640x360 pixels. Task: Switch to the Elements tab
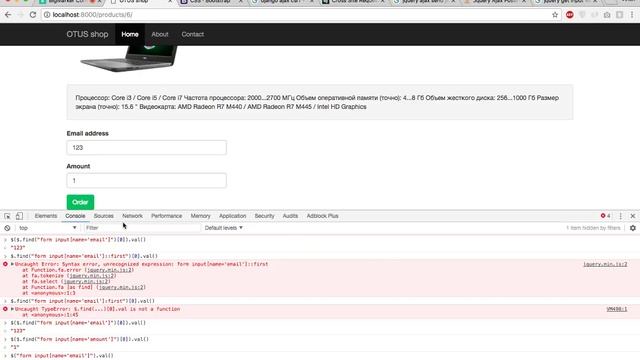pos(46,216)
